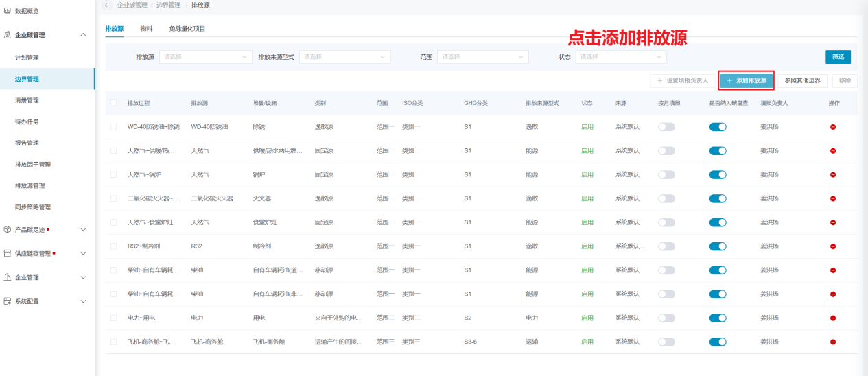The image size is (868, 376).
Task: Click red delete icon for R32~制冷剂 row
Action: [833, 246]
